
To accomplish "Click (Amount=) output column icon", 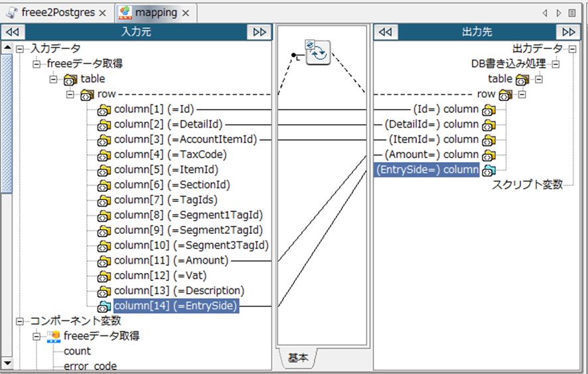I will click(x=488, y=155).
